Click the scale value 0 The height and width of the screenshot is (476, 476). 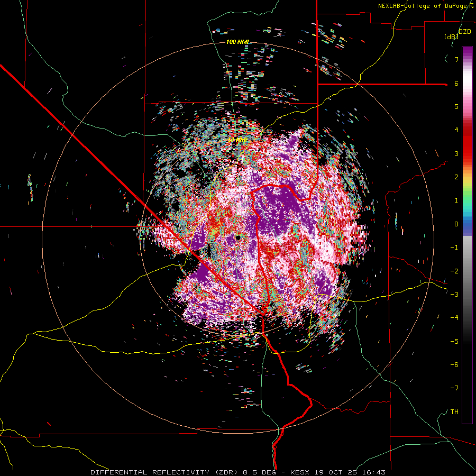pos(456,224)
